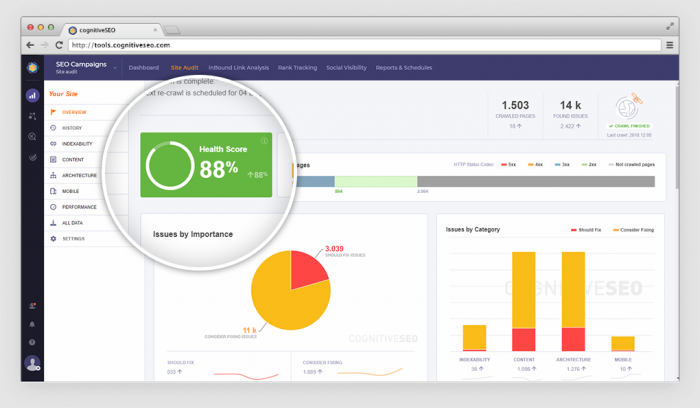Image resolution: width=700 pixels, height=408 pixels.
Task: Click the All Data download icon
Action: coord(53,223)
